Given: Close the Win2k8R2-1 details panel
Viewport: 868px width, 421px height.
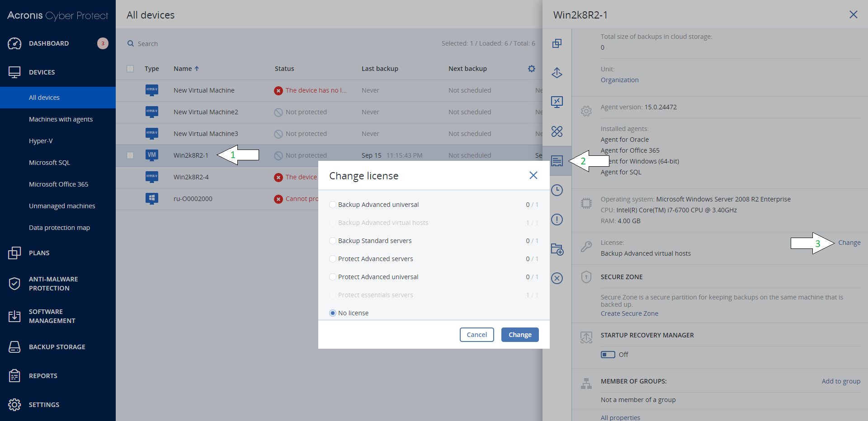Looking at the screenshot, I should [x=854, y=14].
